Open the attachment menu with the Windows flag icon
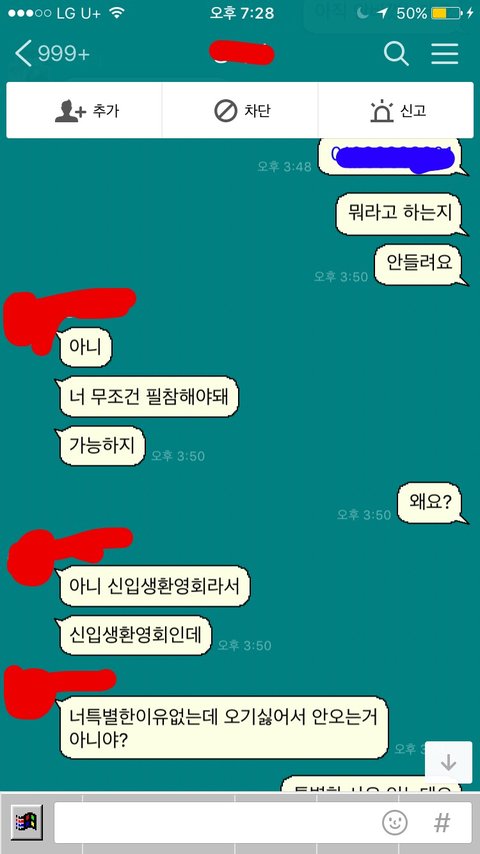The image size is (480, 854). [26, 822]
